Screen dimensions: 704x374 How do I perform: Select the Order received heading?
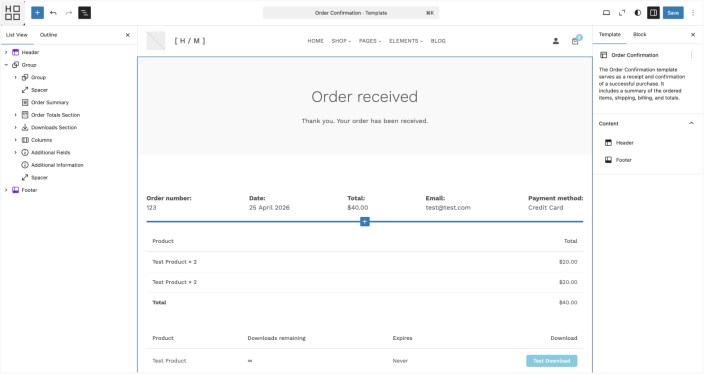tap(365, 97)
